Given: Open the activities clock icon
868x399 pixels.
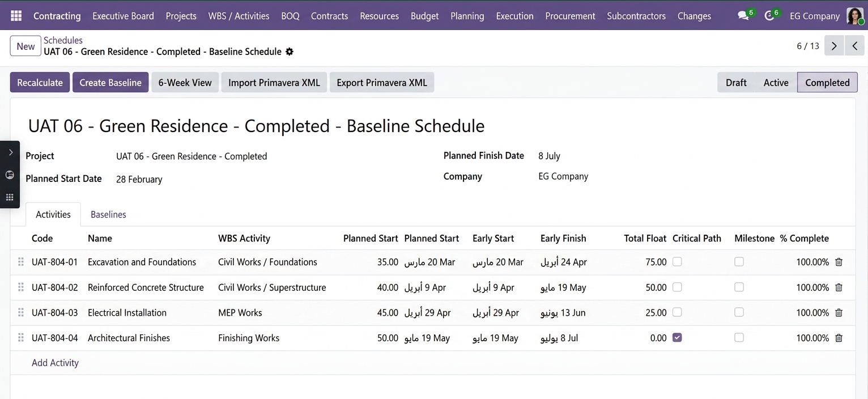Looking at the screenshot, I should [769, 16].
